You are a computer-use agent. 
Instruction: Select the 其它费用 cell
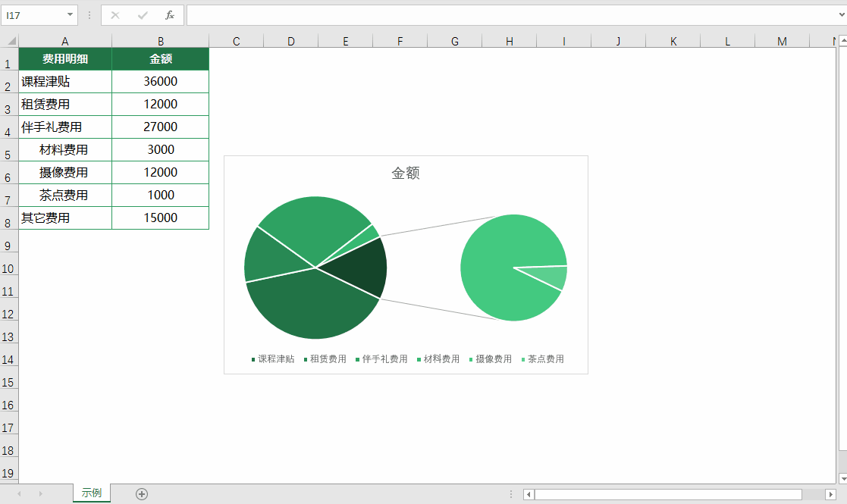(x=64, y=218)
